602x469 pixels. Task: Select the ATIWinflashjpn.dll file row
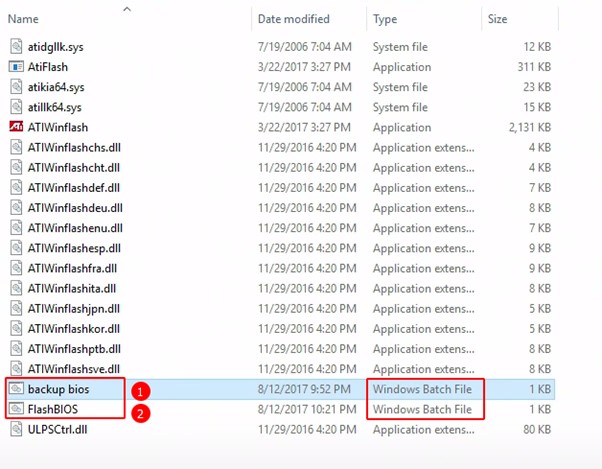pos(75,308)
